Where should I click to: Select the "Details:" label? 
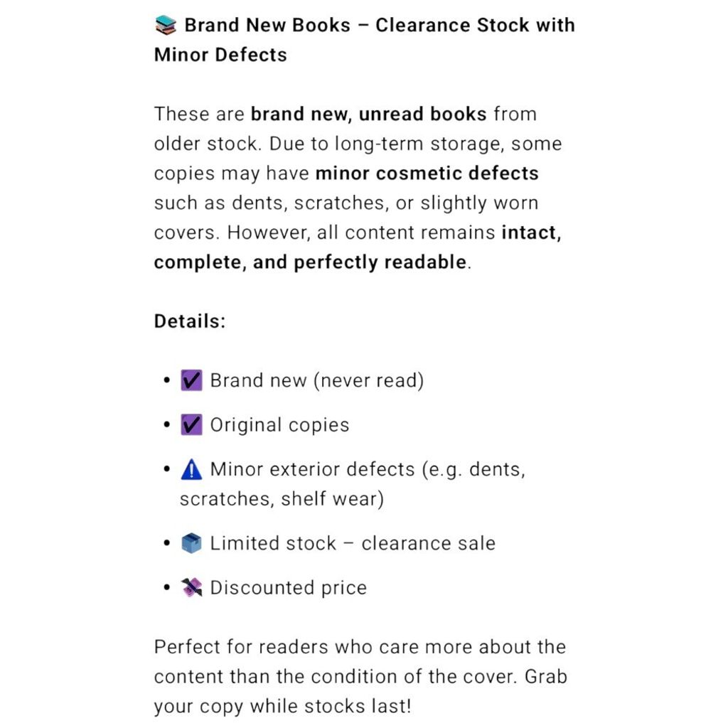click(x=190, y=321)
